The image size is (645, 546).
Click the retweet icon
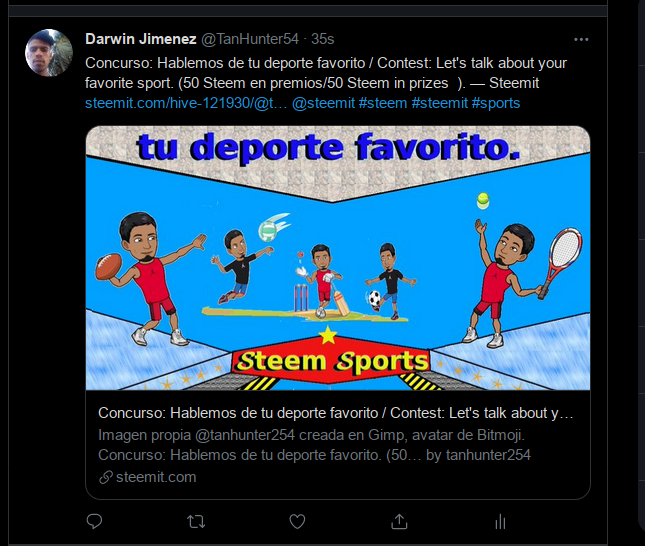coord(196,522)
